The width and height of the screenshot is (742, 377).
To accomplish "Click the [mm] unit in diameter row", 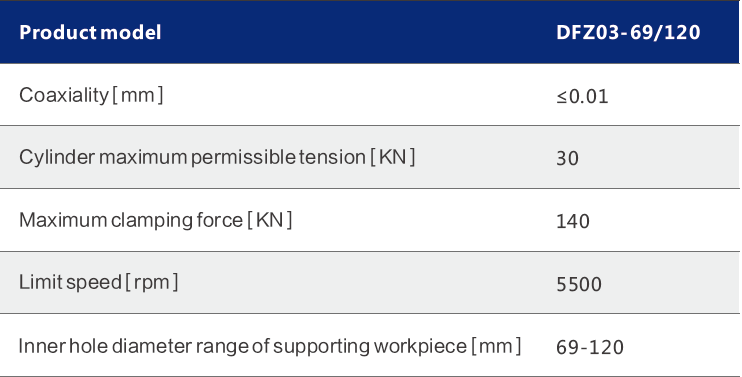I will 496,346.
